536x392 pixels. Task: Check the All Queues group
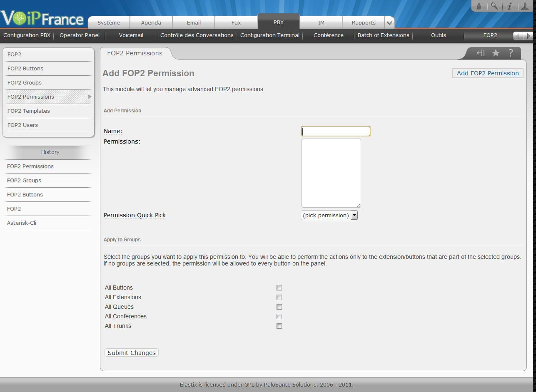[279, 307]
